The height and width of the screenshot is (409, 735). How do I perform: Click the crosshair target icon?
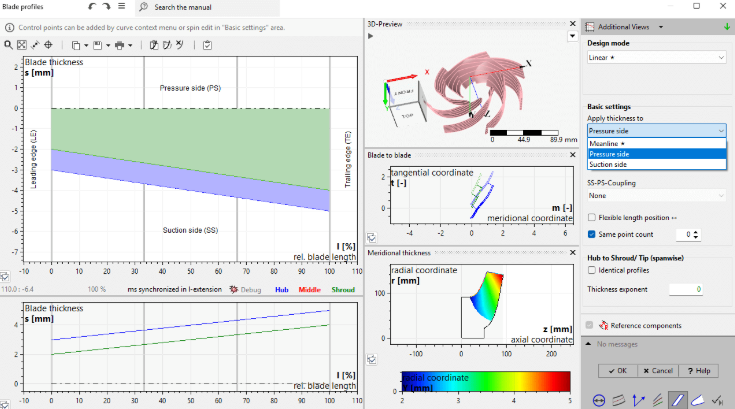click(48, 45)
